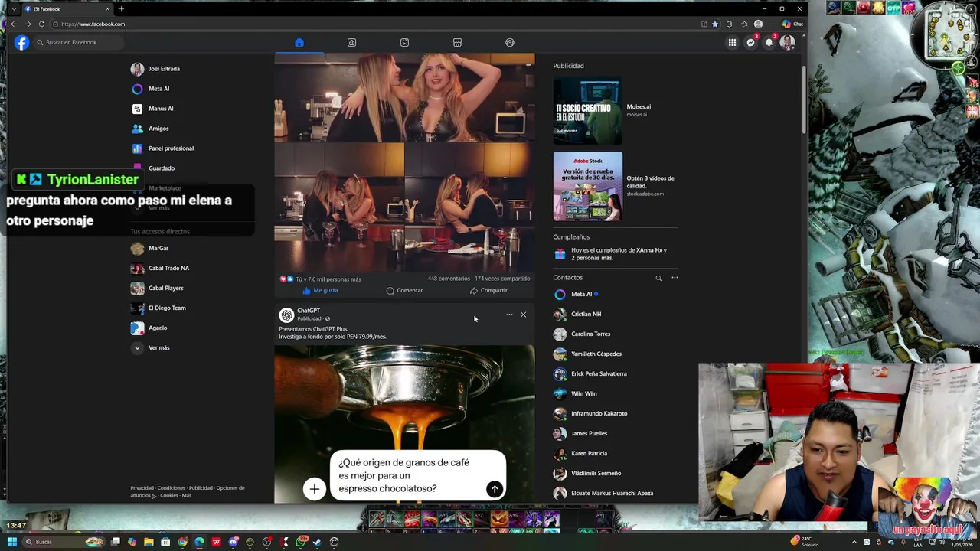Open ChatGPT ad options three-dot menu
This screenshot has width=980, height=551.
(x=509, y=315)
